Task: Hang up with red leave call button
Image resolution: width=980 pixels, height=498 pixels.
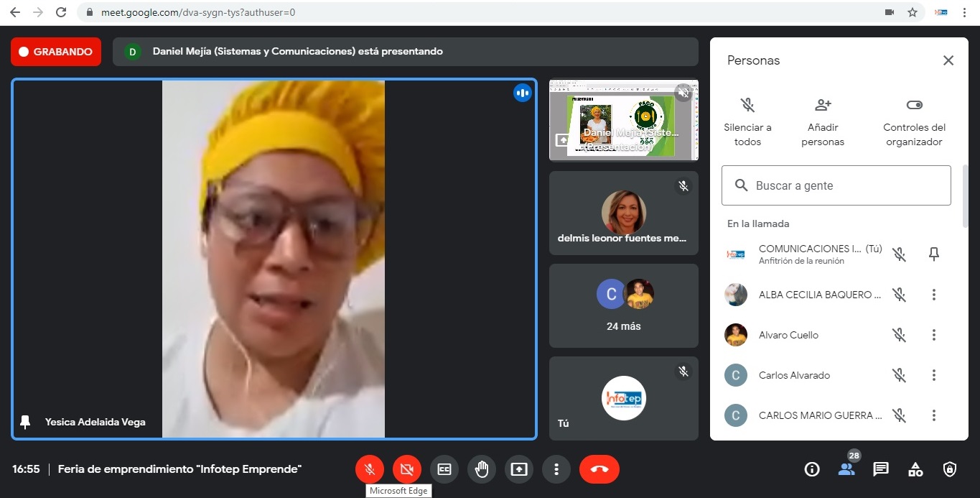Action: (599, 469)
